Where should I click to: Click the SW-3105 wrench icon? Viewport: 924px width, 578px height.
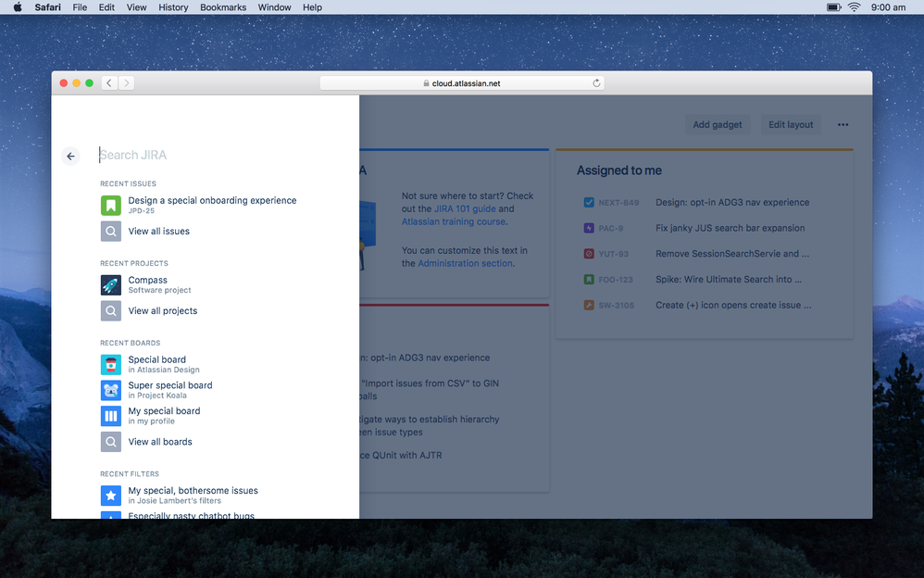point(589,305)
